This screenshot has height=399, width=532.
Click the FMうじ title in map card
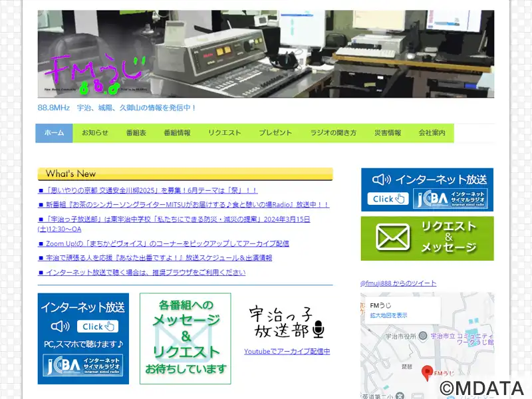coord(380,305)
